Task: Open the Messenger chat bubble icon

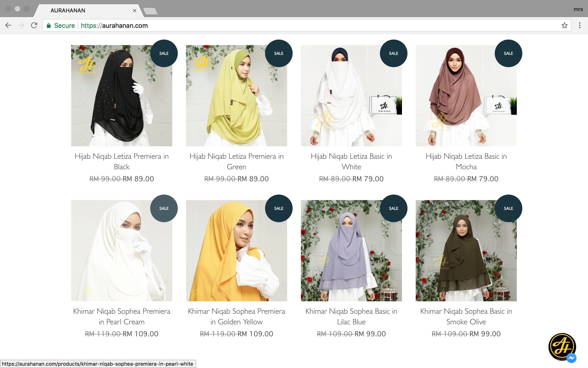Action: pyautogui.click(x=571, y=358)
